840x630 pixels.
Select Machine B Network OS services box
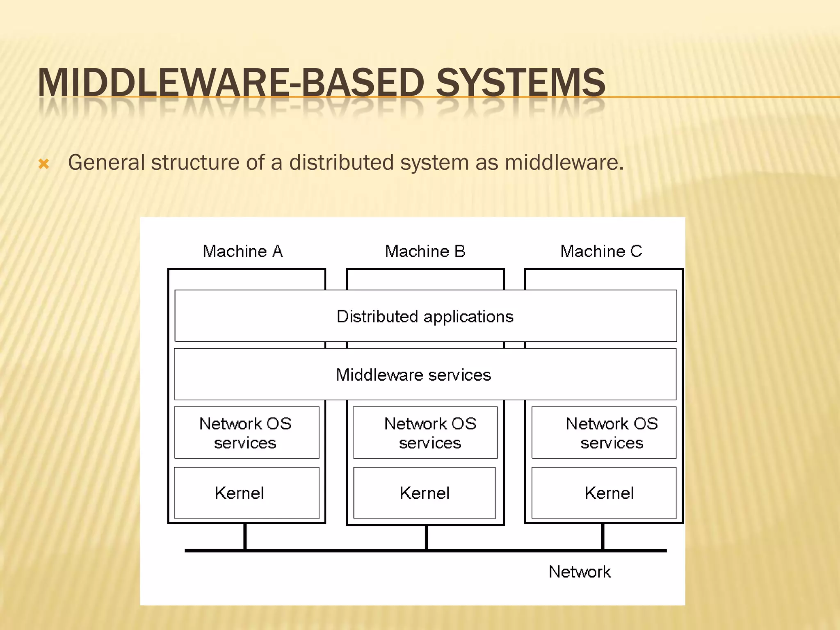coord(425,433)
